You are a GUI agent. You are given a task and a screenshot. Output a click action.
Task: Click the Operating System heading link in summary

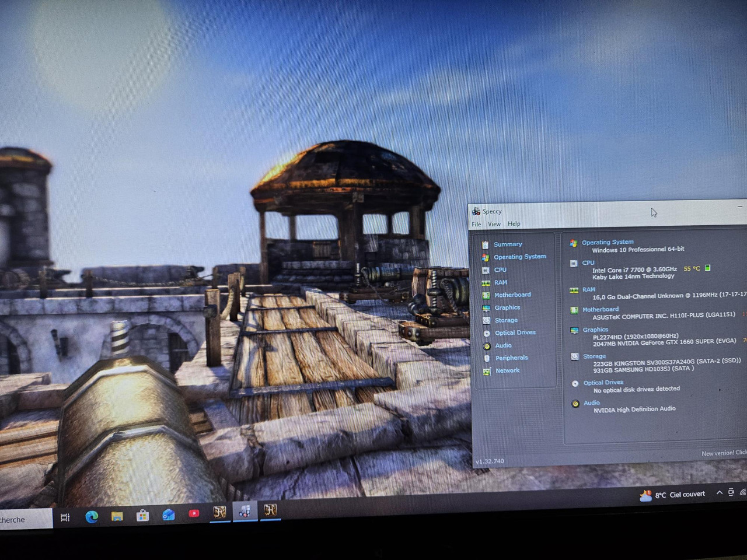coord(608,242)
